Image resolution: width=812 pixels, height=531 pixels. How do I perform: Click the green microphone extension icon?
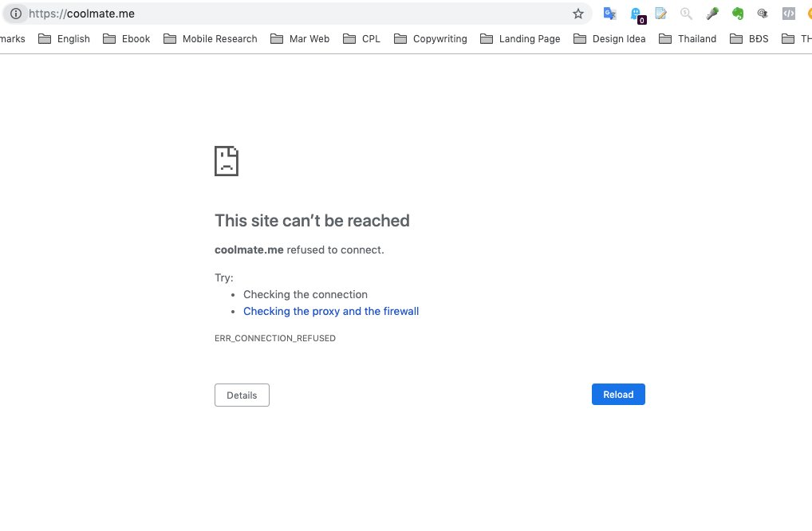pos(712,14)
